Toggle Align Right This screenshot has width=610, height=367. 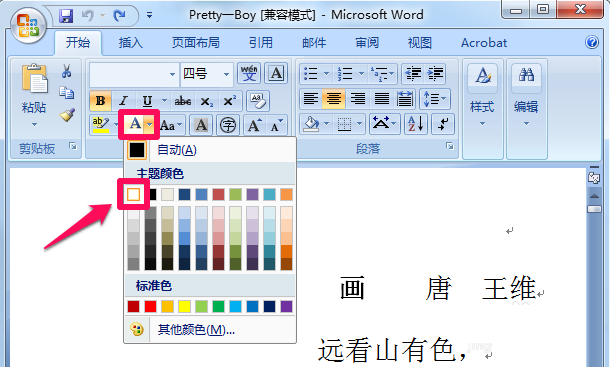358,98
